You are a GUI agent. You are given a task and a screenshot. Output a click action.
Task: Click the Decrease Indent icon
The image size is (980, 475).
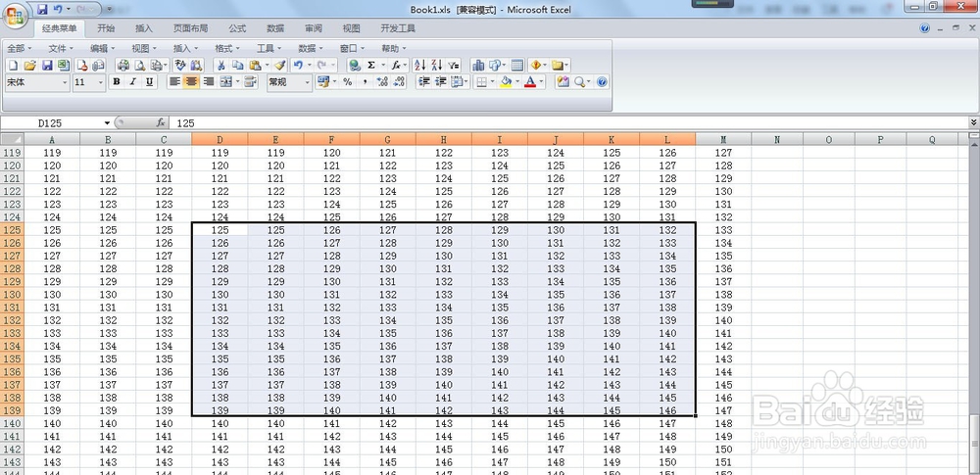(423, 82)
